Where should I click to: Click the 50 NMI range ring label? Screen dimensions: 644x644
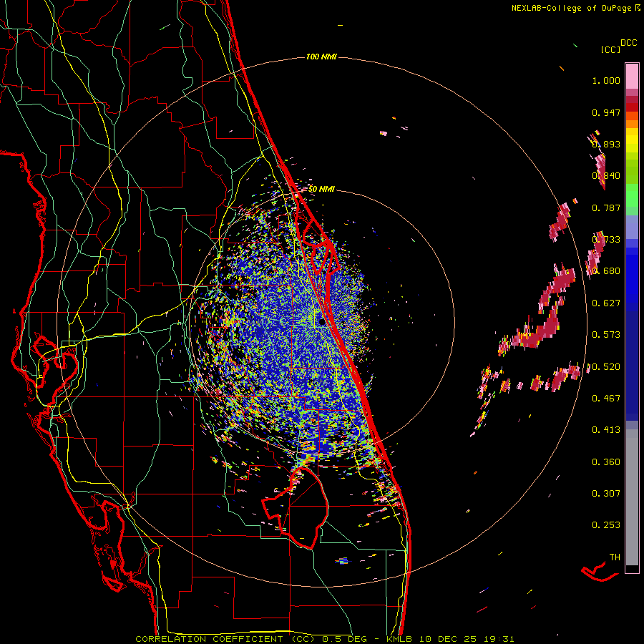[x=321, y=189]
